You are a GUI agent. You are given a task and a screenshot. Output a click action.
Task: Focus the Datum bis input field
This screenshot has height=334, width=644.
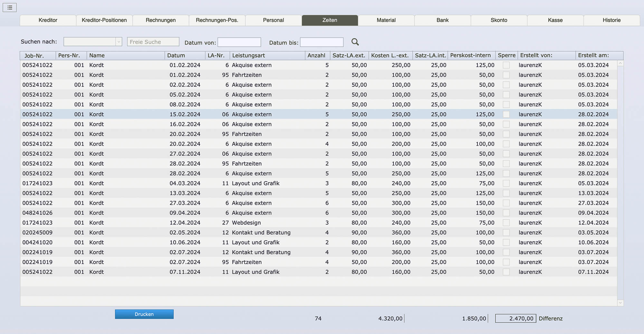click(x=322, y=42)
